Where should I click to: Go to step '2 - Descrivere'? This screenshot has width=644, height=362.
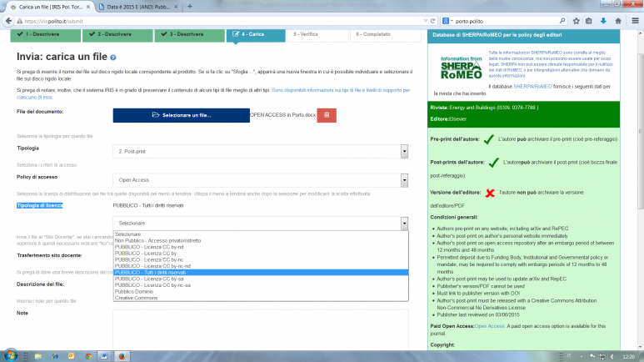pyautogui.click(x=117, y=34)
